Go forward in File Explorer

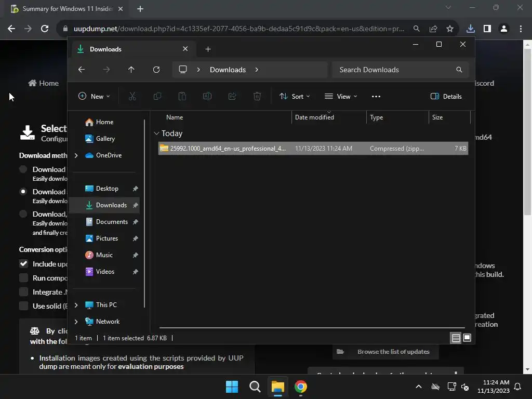tap(106, 70)
